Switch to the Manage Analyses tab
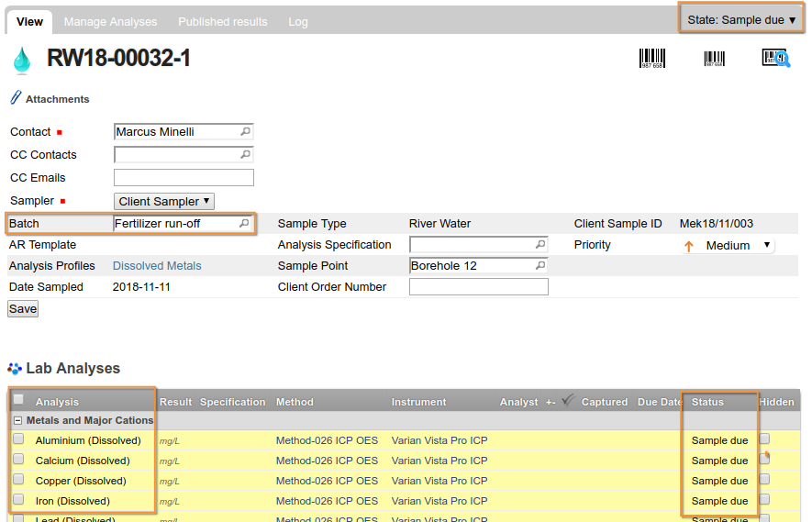The height and width of the screenshot is (522, 812). pos(110,21)
